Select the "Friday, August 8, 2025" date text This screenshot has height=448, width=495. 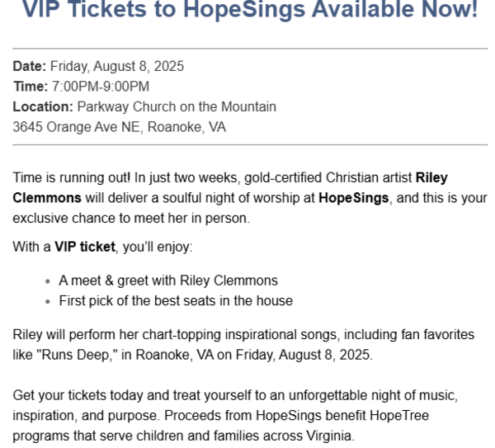pyautogui.click(x=117, y=67)
